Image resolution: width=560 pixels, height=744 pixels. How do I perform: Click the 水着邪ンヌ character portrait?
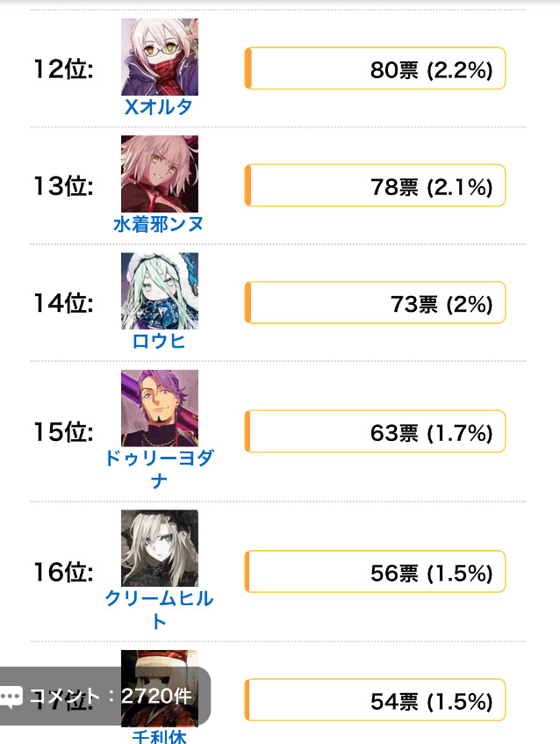(160, 173)
